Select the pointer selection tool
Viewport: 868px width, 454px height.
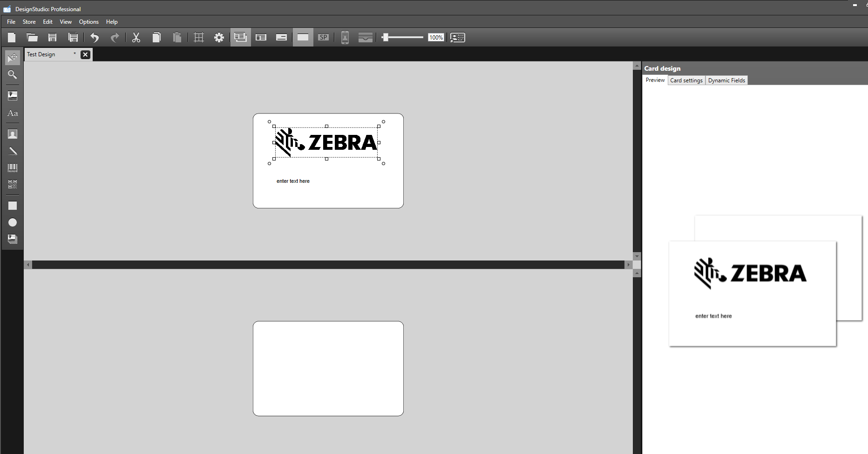[x=13, y=58]
